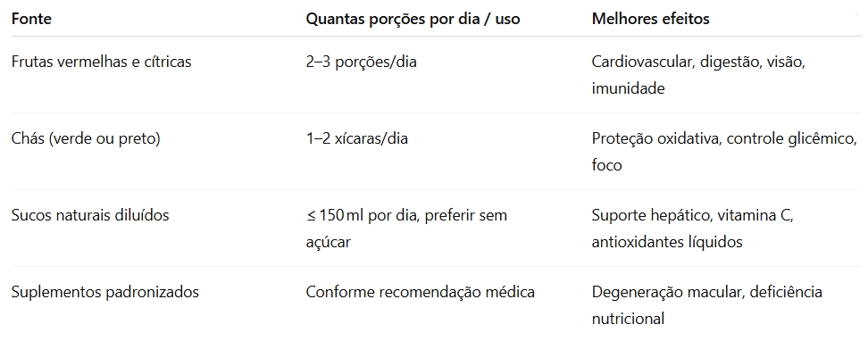Image resolution: width=868 pixels, height=341 pixels.
Task: Select the 'Sucos naturais diluídos' cell
Action: click(x=90, y=215)
